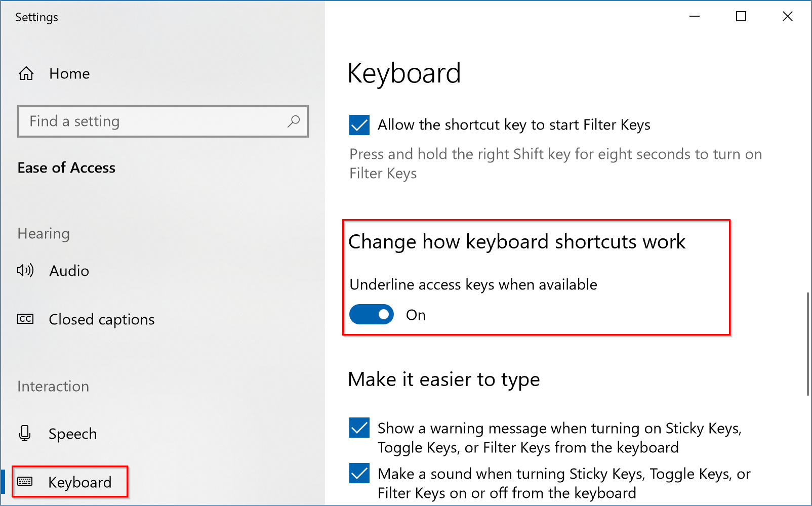Click the Speech microphone icon
This screenshot has width=812, height=506.
pos(25,433)
